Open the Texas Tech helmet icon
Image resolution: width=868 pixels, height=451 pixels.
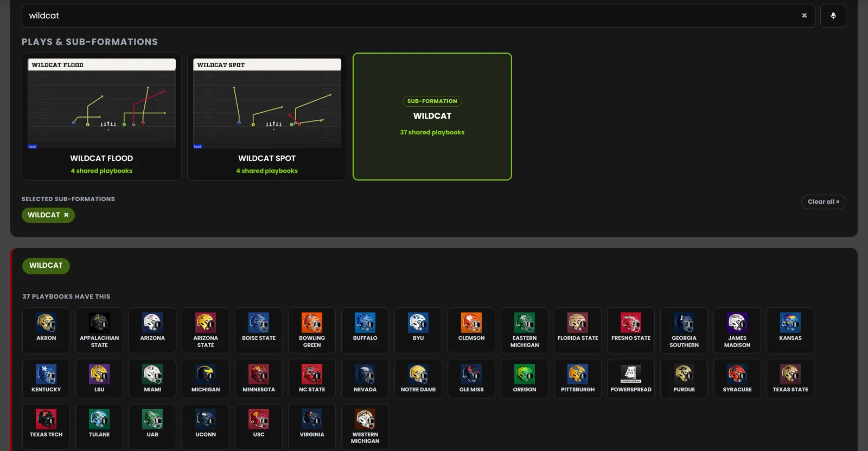46,419
